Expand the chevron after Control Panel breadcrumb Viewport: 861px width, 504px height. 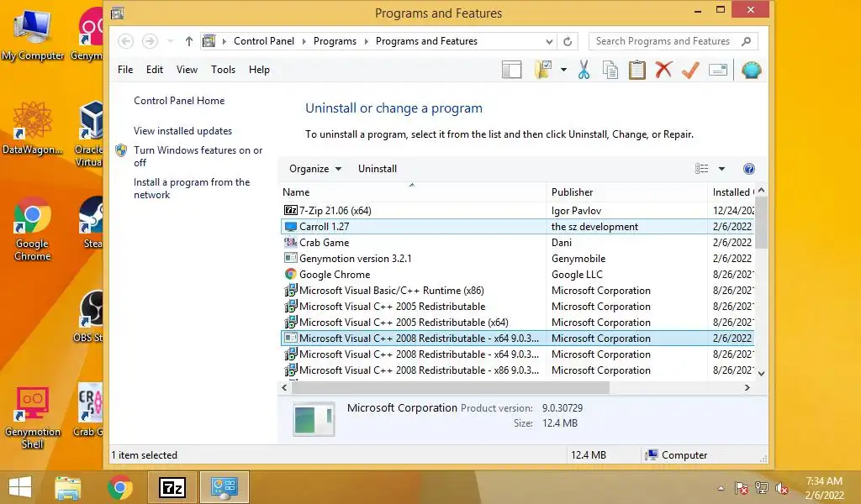tap(304, 41)
